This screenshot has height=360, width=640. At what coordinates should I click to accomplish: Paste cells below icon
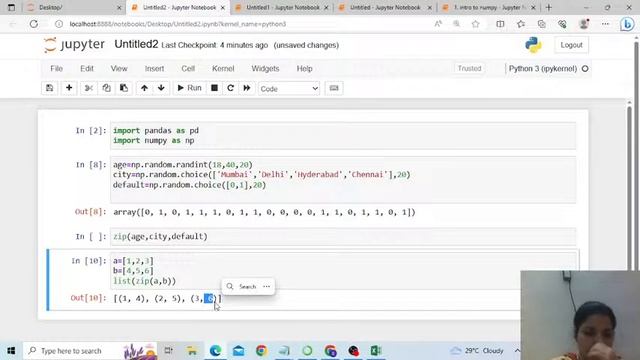[124, 88]
